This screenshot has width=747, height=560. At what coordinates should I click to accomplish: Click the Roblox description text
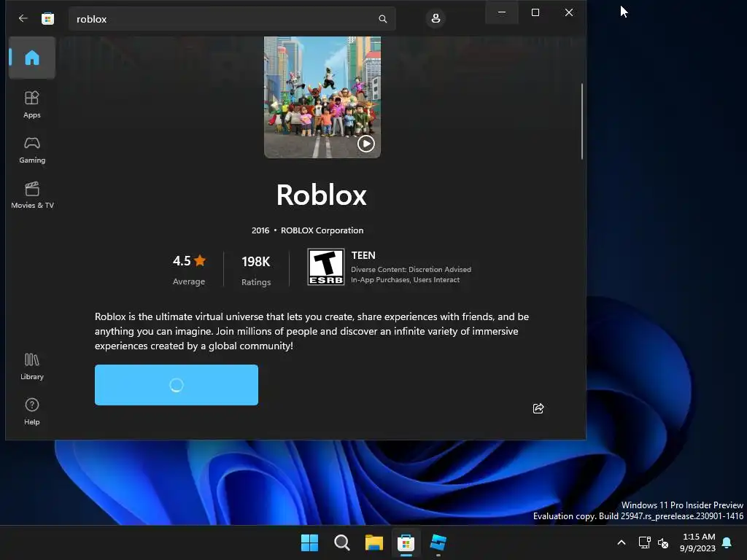tap(311, 332)
